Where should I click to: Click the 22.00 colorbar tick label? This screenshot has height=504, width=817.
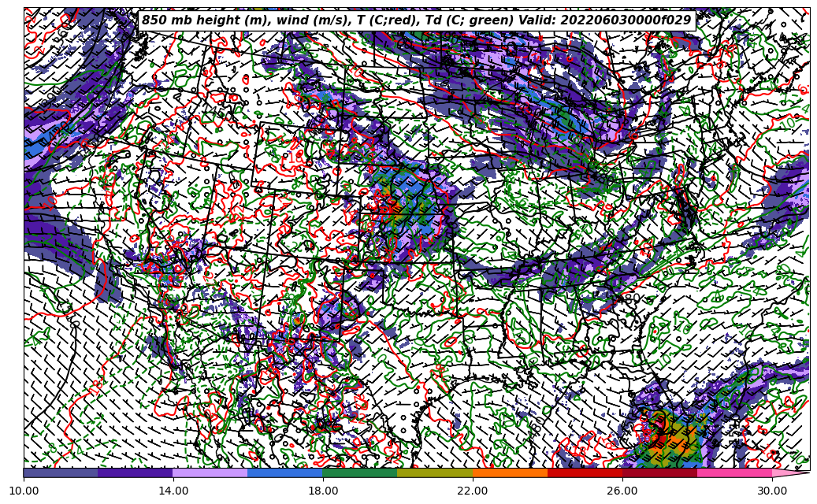point(473,491)
